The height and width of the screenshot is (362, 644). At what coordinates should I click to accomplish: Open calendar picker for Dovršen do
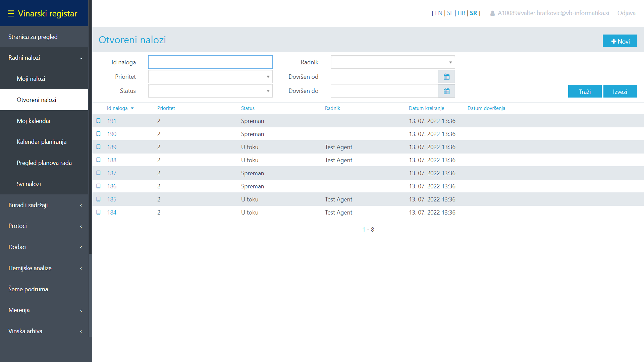446,91
